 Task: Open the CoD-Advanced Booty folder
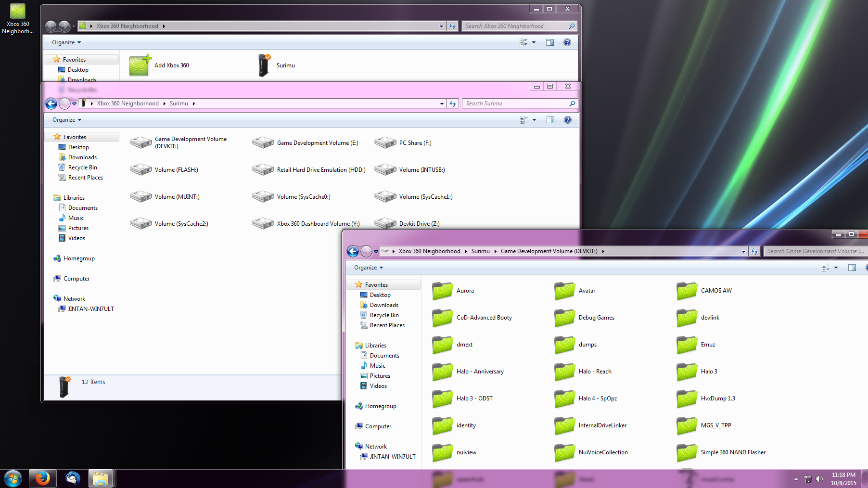coord(472,318)
